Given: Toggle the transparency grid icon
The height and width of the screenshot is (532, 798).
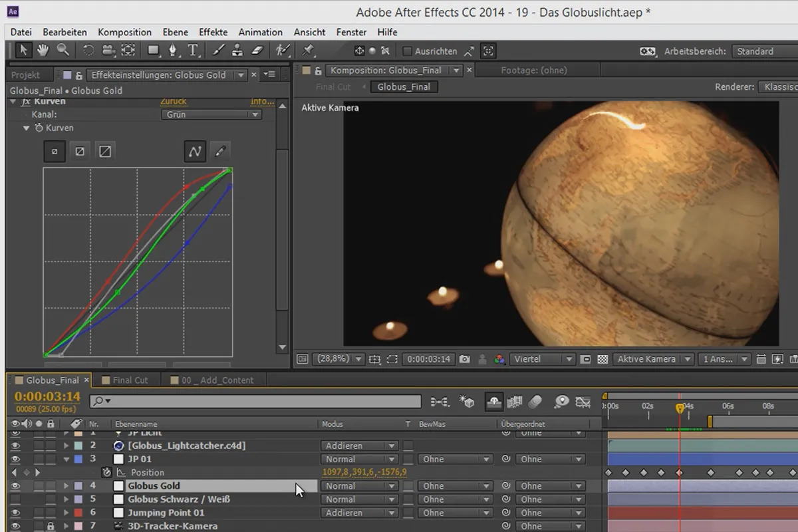Looking at the screenshot, I should click(x=602, y=359).
